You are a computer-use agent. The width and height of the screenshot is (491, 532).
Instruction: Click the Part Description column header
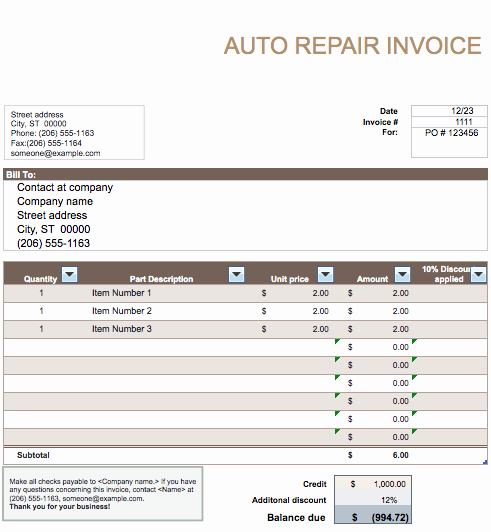[x=162, y=279]
